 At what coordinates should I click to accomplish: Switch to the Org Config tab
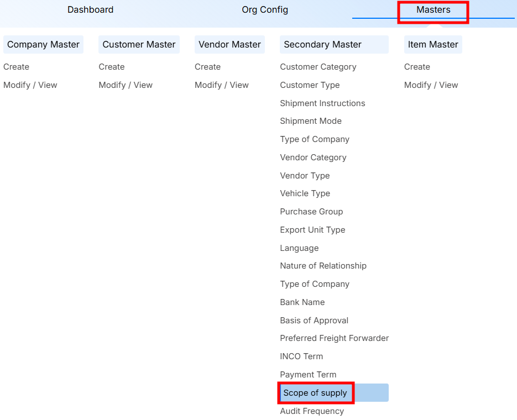click(265, 10)
